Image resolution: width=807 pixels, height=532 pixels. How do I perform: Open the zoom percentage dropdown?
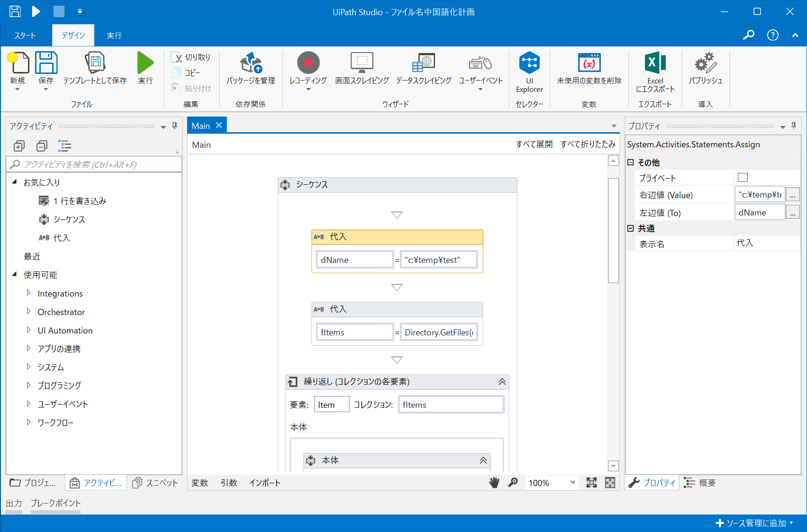click(572, 483)
